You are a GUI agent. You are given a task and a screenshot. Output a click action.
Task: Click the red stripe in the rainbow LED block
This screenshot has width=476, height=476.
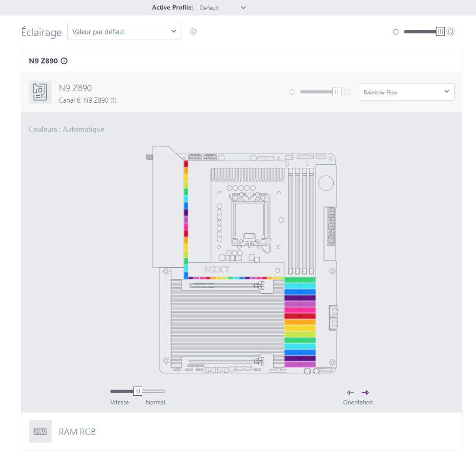pyautogui.click(x=300, y=316)
